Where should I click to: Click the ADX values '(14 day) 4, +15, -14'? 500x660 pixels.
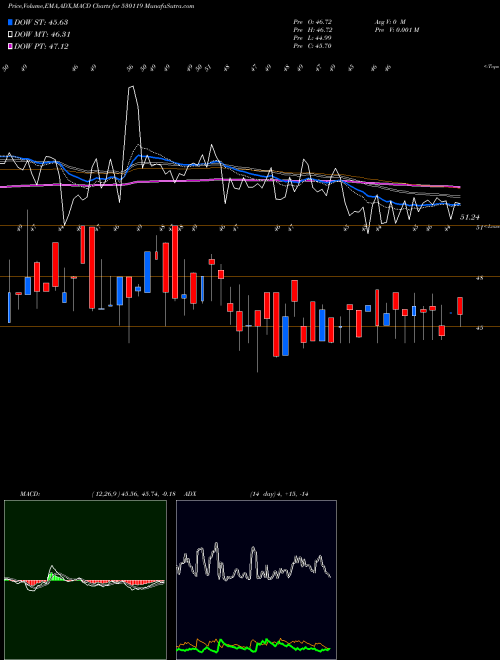279,494
